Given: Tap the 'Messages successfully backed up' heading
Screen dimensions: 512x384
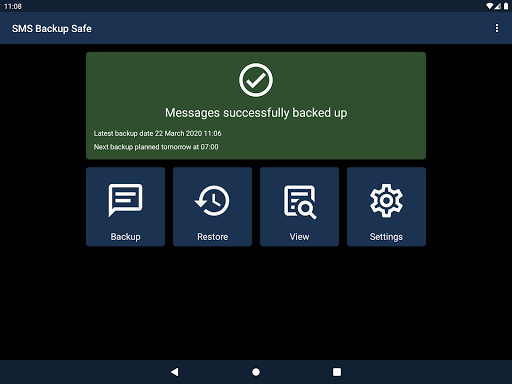Looking at the screenshot, I should point(256,113).
